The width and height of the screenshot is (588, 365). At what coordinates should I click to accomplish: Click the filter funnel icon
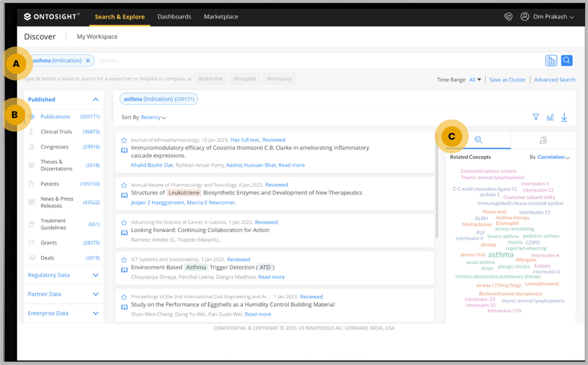point(535,117)
